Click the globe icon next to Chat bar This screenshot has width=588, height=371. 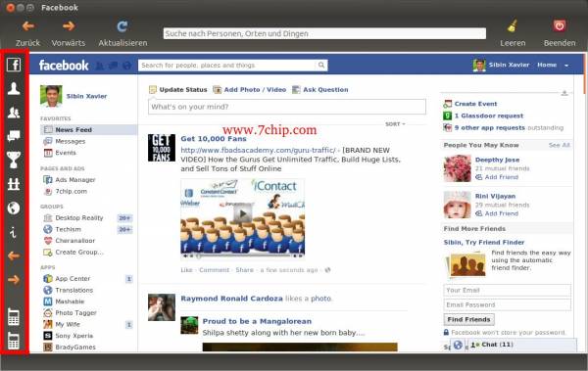tap(458, 345)
